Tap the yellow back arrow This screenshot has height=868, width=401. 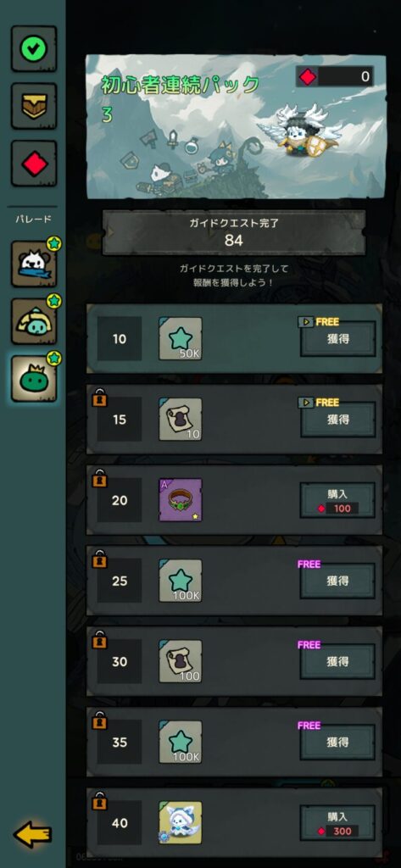click(32, 835)
